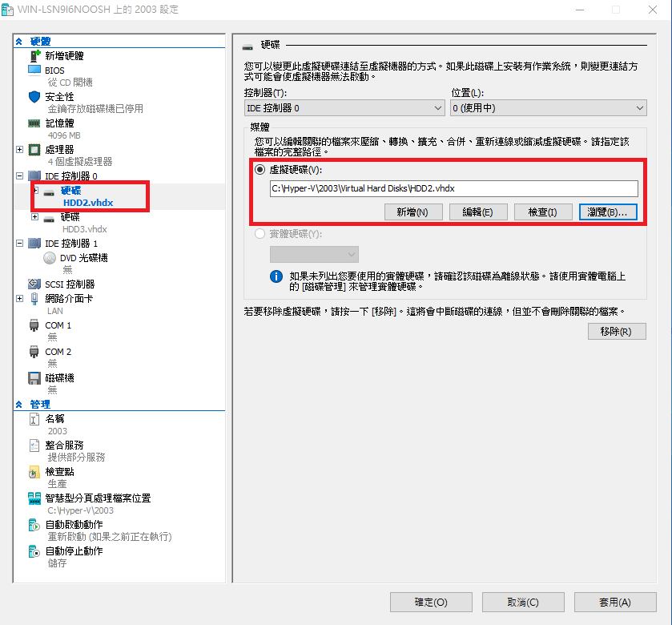Screen dimensions: 672x625
Task: Select the HDD2.vhdx tree entry
Action: (88, 203)
